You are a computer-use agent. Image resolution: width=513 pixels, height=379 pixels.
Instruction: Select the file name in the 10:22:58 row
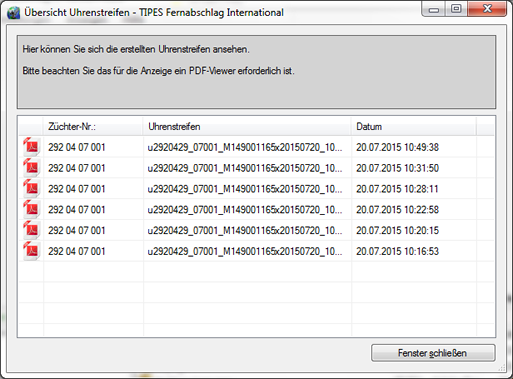point(245,210)
